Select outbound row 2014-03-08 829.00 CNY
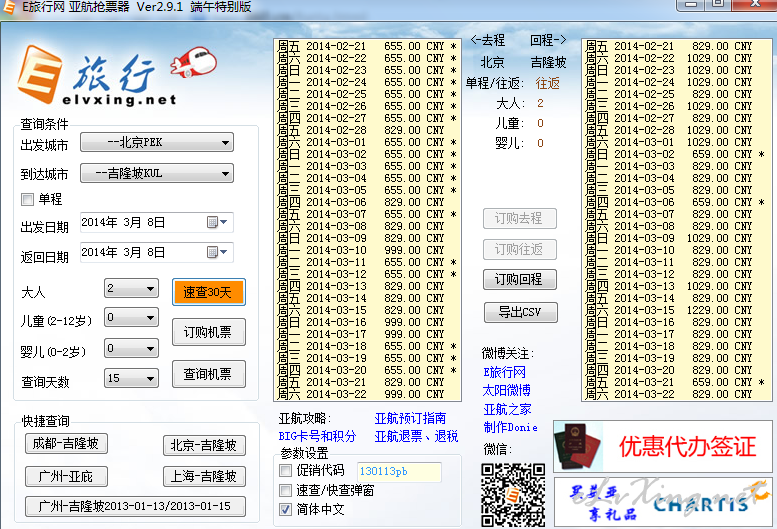Viewport: 777px width, 529px height. (x=367, y=226)
